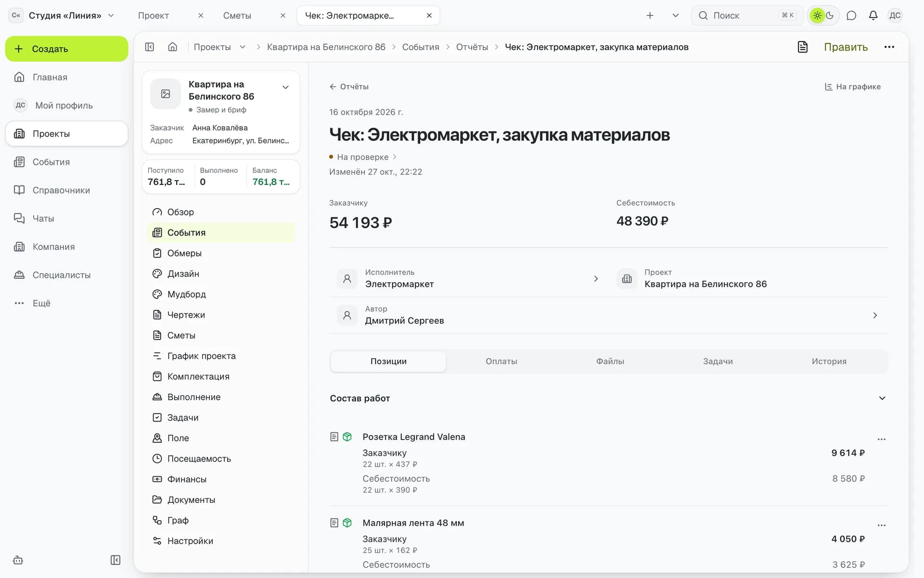Open Настройки in the project menu

pyautogui.click(x=221, y=541)
